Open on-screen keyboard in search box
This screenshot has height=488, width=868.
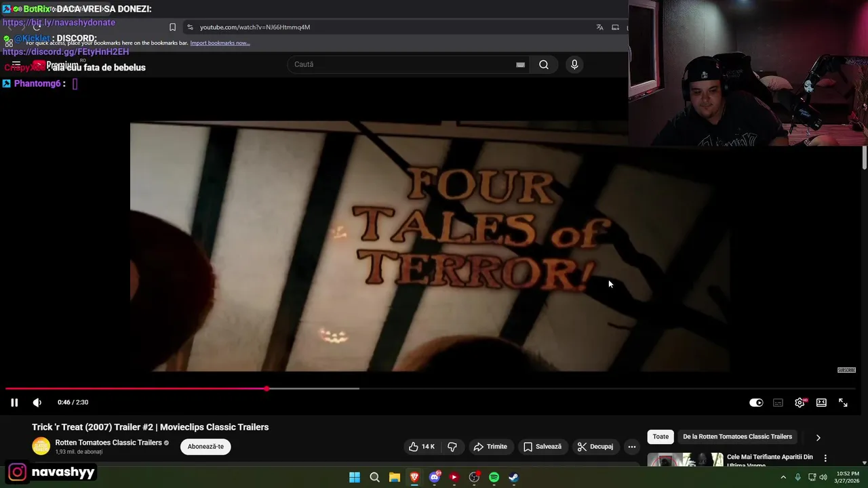pyautogui.click(x=520, y=64)
